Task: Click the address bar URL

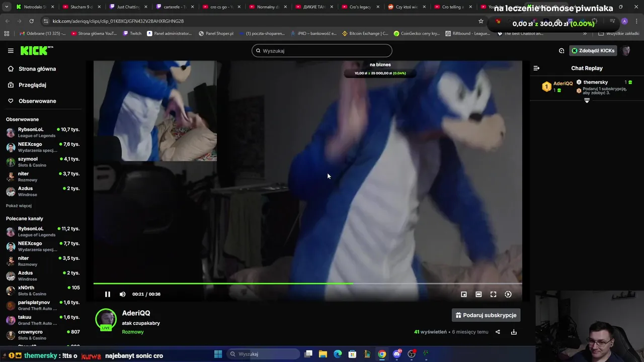Action: (118, 21)
